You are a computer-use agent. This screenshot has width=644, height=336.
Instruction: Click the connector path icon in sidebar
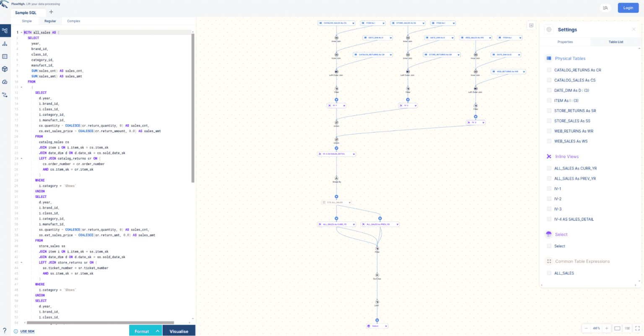[x=5, y=95]
